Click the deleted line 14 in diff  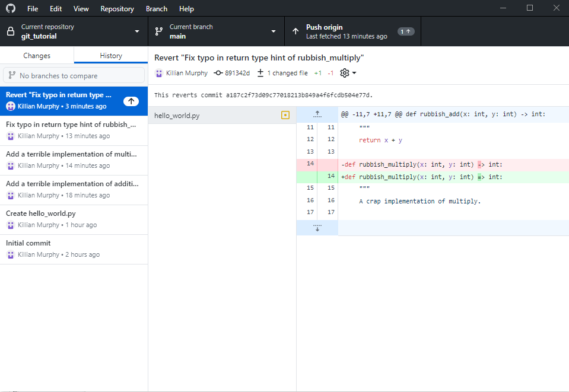click(433, 164)
